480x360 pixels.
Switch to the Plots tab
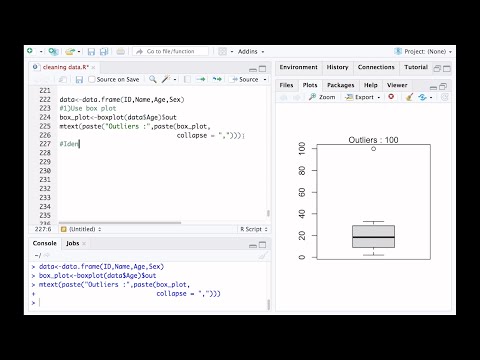click(x=310, y=85)
